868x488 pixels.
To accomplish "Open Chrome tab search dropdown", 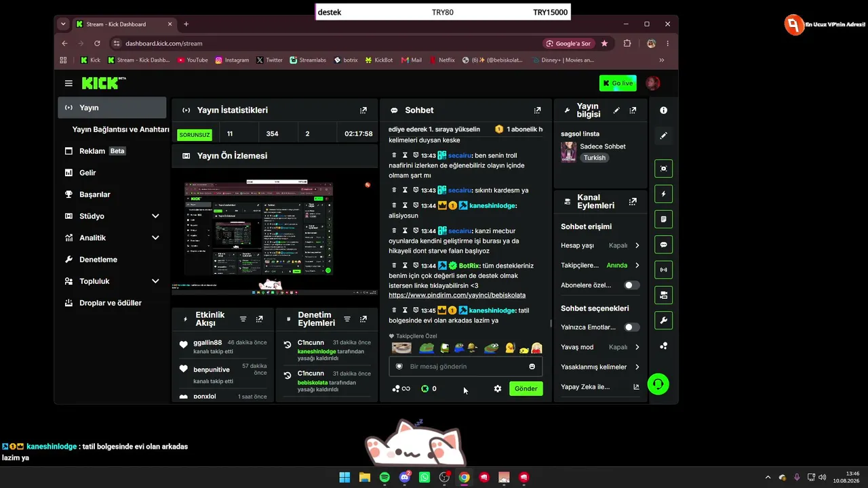I will [x=63, y=24].
